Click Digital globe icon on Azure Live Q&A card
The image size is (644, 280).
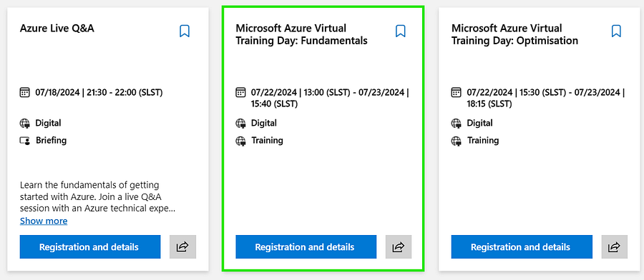pyautogui.click(x=24, y=123)
